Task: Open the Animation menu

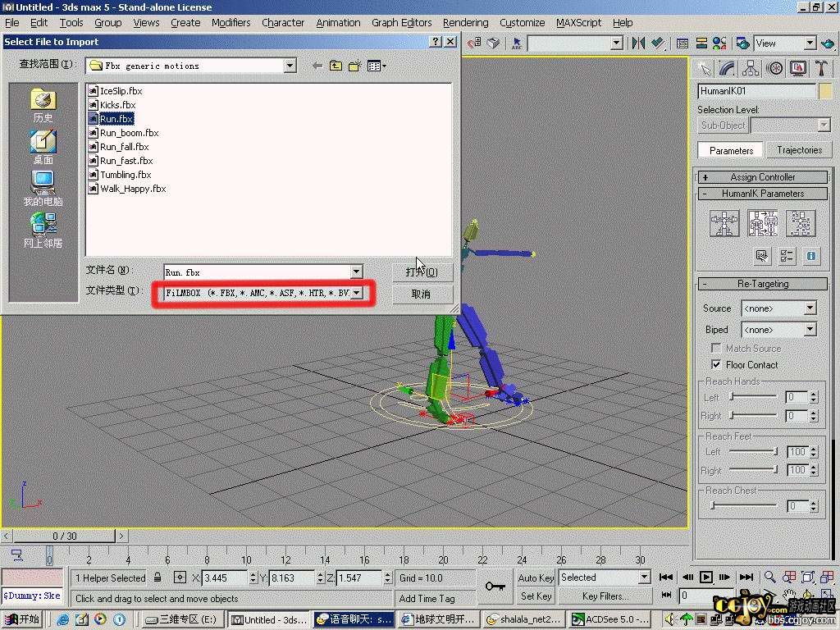Action: [x=338, y=22]
